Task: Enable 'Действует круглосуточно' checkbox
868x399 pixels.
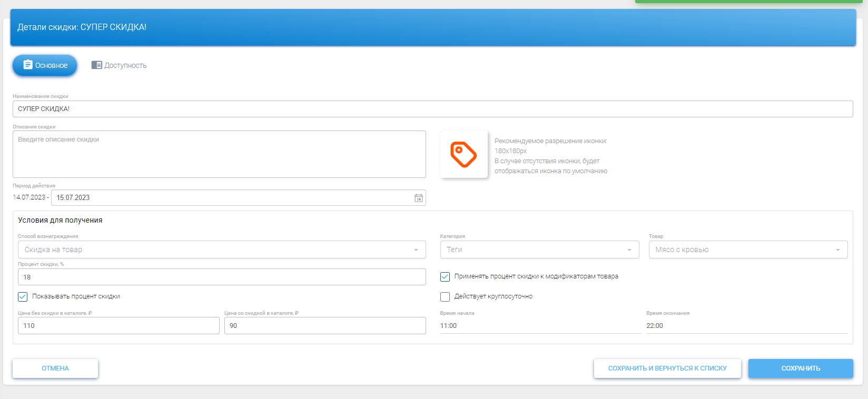Action: click(x=445, y=297)
